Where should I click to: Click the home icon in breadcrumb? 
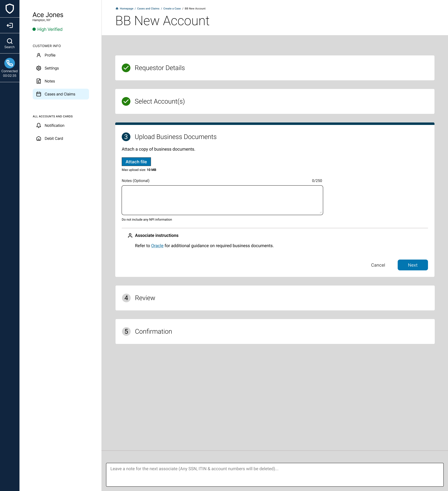tap(117, 9)
